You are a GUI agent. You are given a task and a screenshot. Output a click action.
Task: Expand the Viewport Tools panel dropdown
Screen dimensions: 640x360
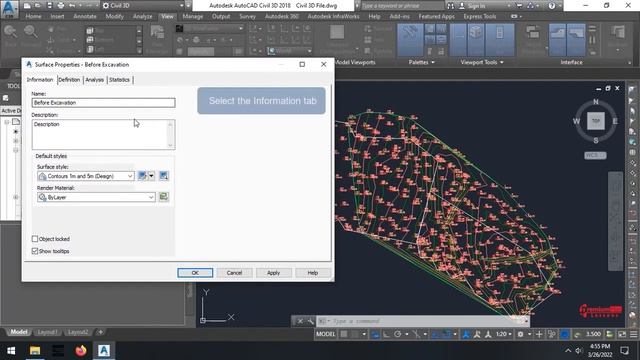point(482,62)
